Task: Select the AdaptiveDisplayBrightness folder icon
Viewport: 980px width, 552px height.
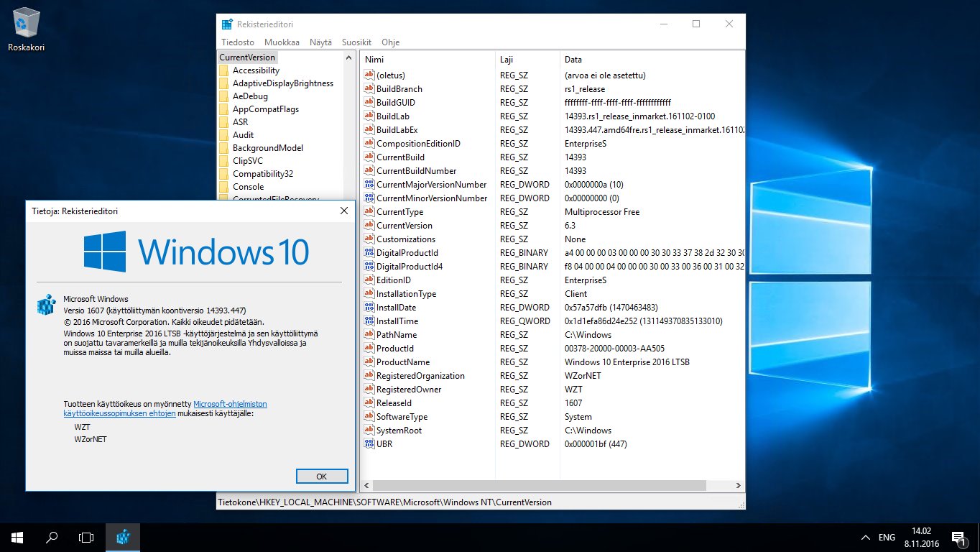Action: coord(223,83)
